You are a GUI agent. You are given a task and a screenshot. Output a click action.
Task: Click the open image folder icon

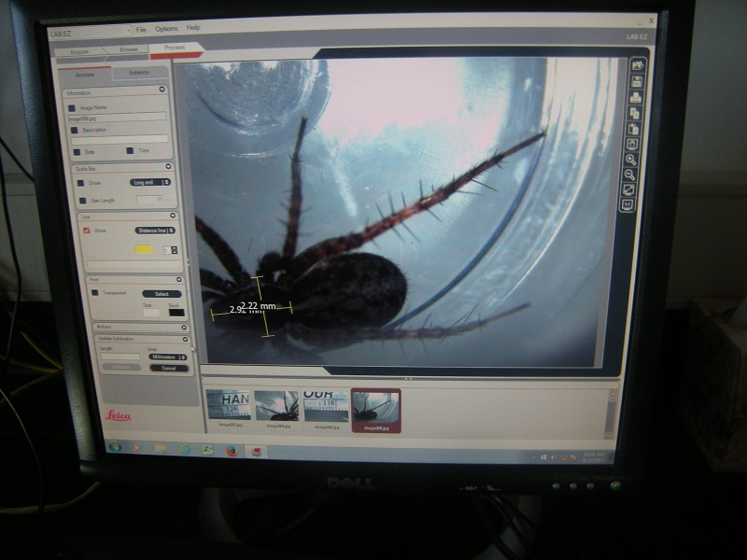pyautogui.click(x=638, y=64)
